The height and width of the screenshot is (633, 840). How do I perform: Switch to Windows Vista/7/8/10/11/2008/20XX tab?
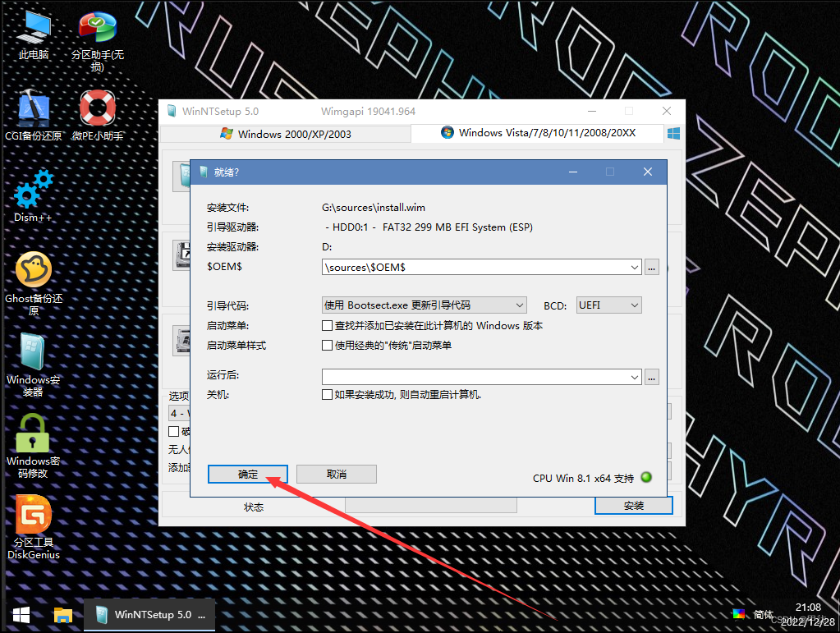pos(538,133)
